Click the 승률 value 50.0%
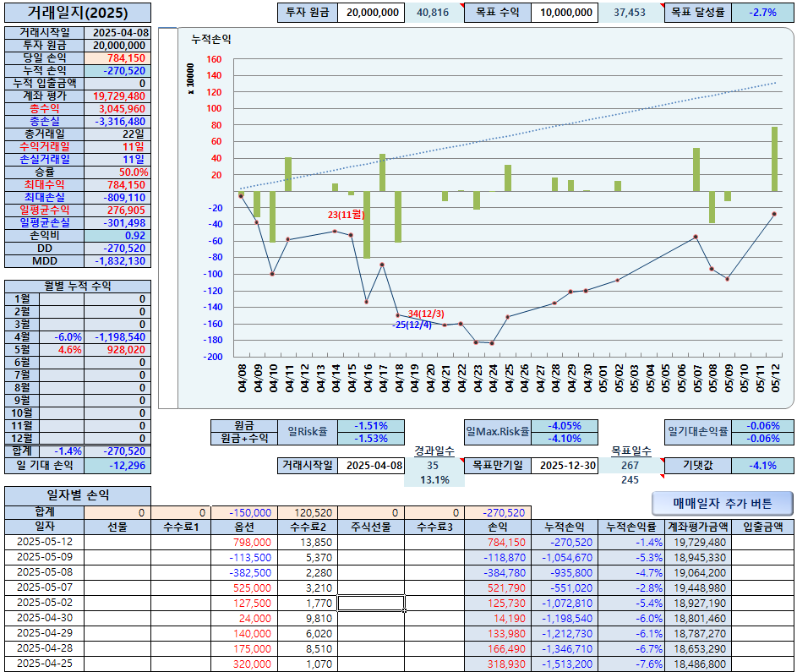Image resolution: width=797 pixels, height=672 pixels. coord(117,172)
